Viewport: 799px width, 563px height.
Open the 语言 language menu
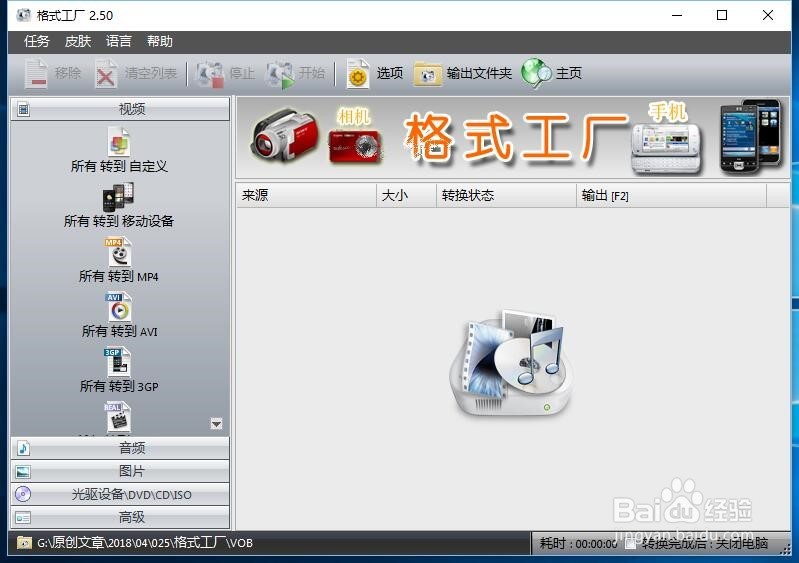pyautogui.click(x=119, y=41)
